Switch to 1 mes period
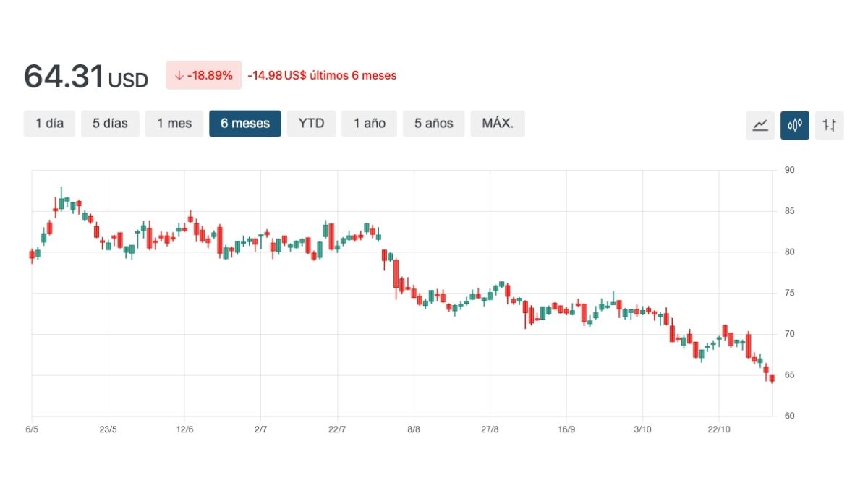The height and width of the screenshot is (488, 868). (174, 124)
